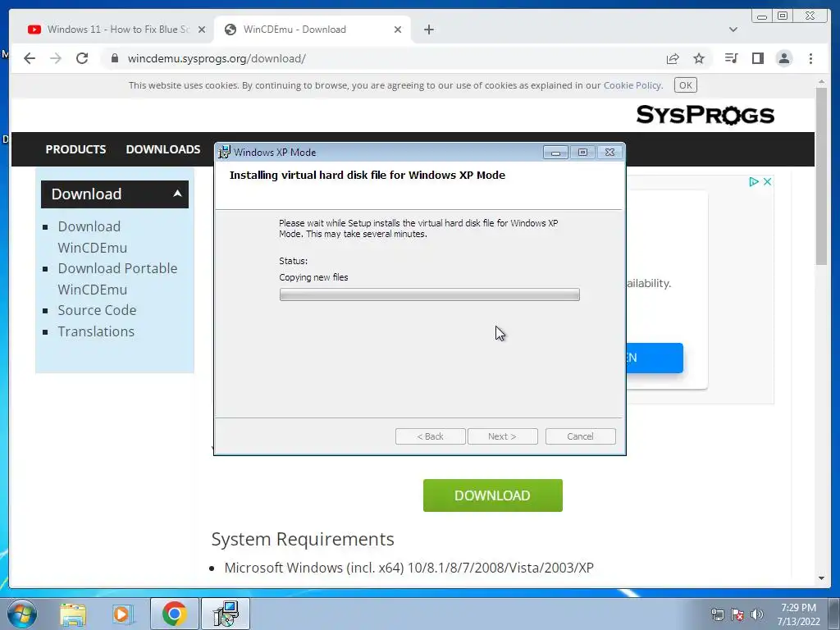
Task: Open the Windows Start menu orb
Action: 22,614
